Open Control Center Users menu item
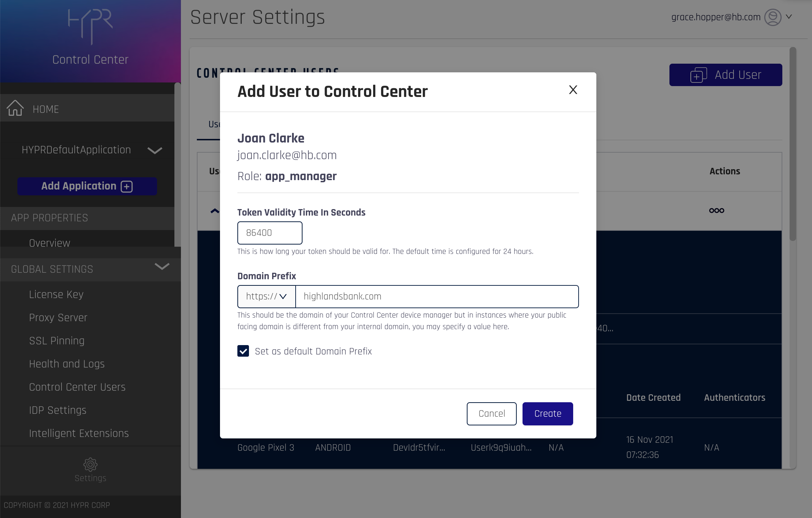Image resolution: width=812 pixels, height=518 pixels. pyautogui.click(x=77, y=387)
